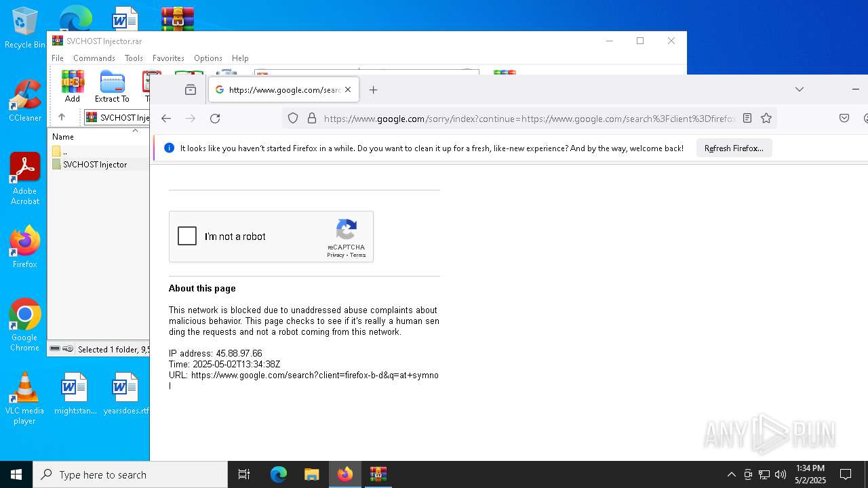This screenshot has height=488, width=868.
Task: Open CCleaner desktop shortcut
Action: coord(24,101)
